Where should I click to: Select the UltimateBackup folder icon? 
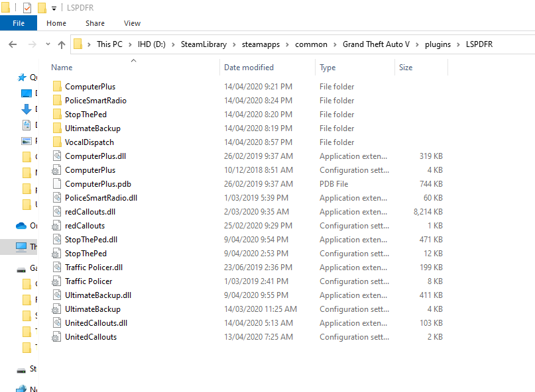click(x=57, y=128)
